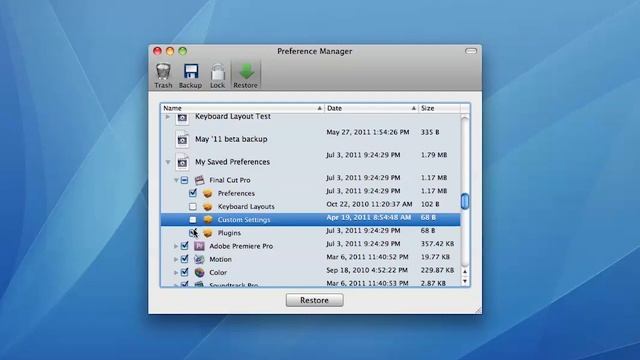Click the My Saved Preferences backup icon
The height and width of the screenshot is (360, 640).
(x=182, y=162)
